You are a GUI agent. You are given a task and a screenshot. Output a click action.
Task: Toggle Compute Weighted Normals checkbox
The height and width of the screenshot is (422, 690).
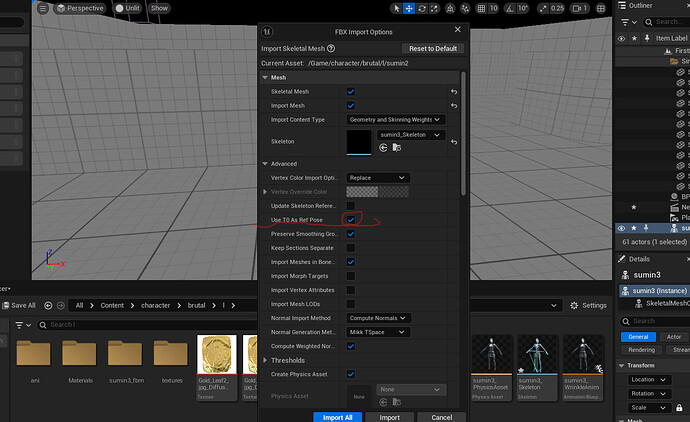tap(351, 346)
